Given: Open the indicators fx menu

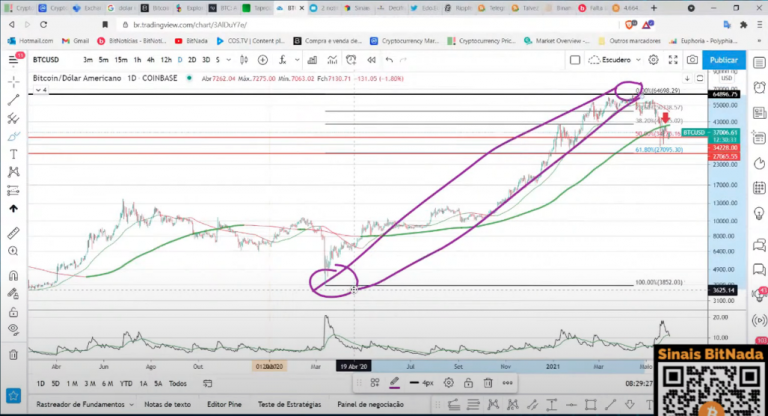Looking at the screenshot, I should (282, 60).
